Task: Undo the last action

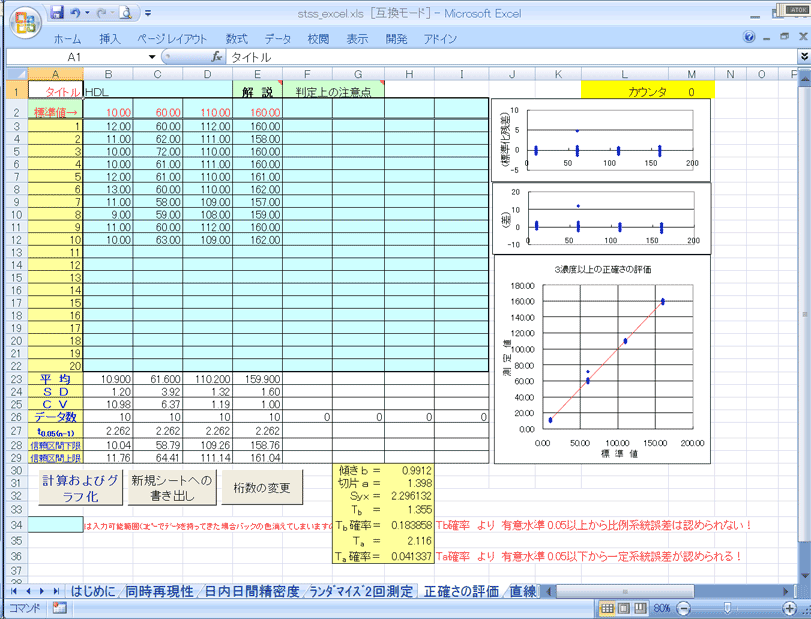Action: click(x=76, y=13)
